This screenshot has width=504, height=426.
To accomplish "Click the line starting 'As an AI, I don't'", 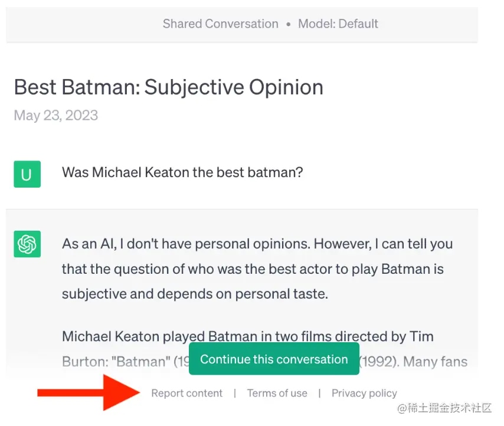I will click(x=257, y=244).
